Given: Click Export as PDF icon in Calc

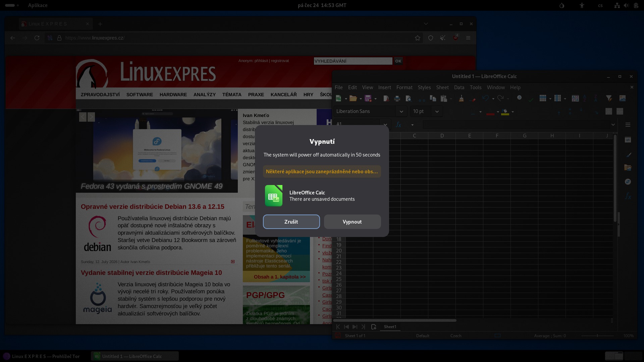Looking at the screenshot, I should 386,98.
